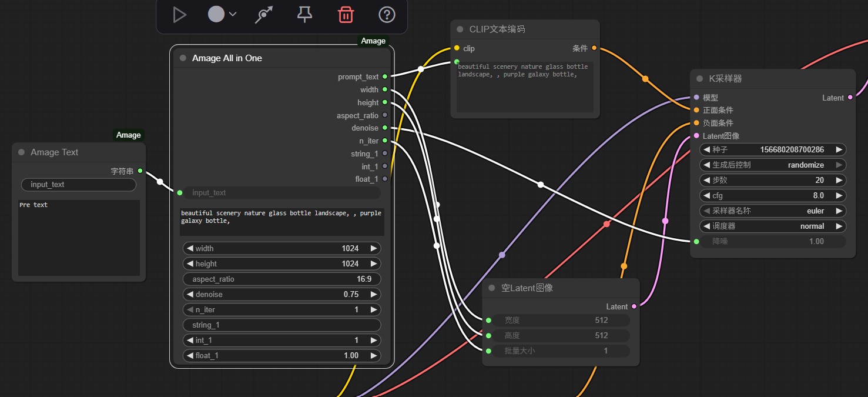Select the Amage All in One title bar

(x=282, y=58)
